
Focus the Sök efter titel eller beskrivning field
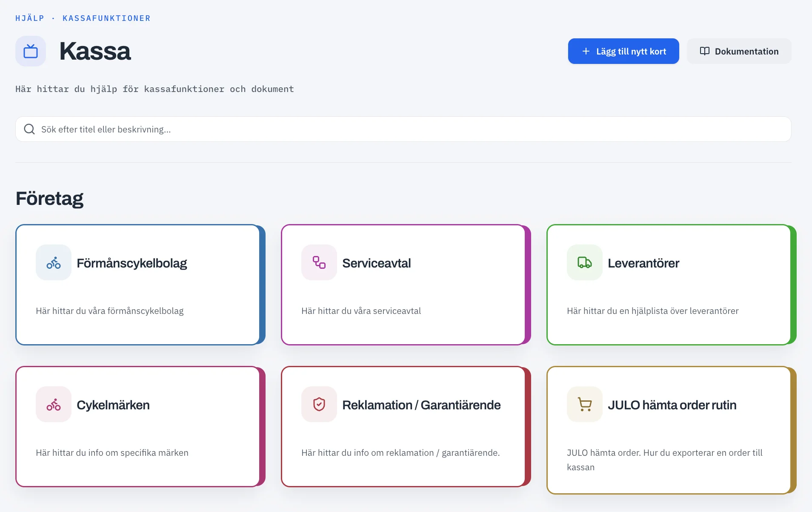[x=403, y=129]
